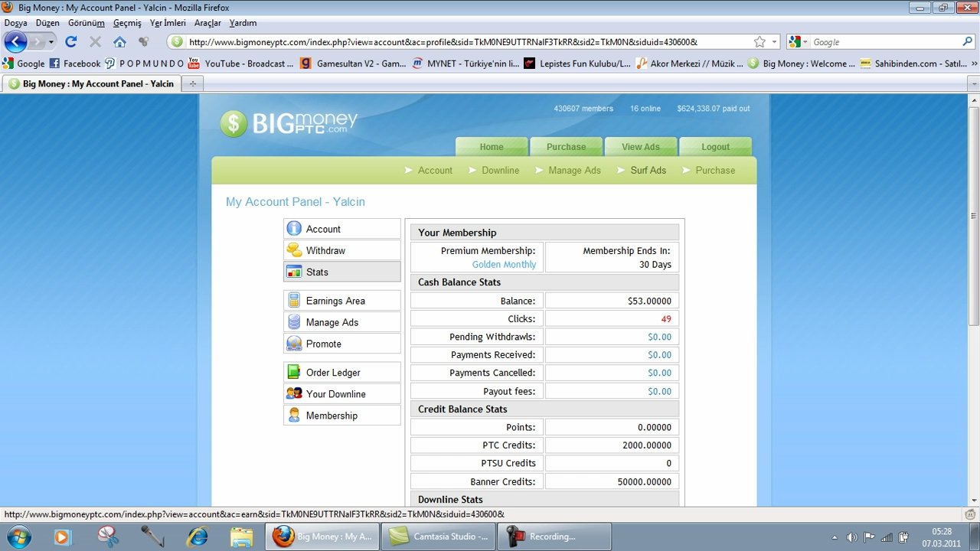Click the View Ads tab
This screenshot has height=551, width=980.
click(640, 147)
